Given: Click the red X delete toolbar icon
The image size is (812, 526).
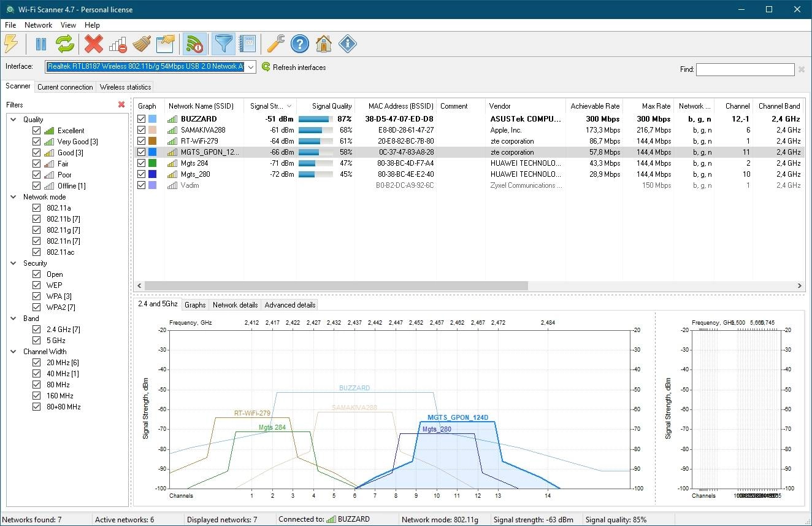Looking at the screenshot, I should 93,44.
